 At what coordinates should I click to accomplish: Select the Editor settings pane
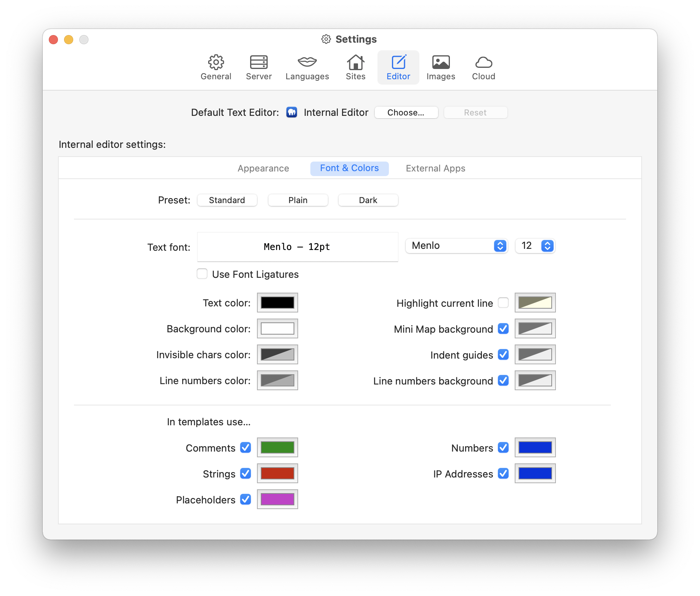(398, 67)
